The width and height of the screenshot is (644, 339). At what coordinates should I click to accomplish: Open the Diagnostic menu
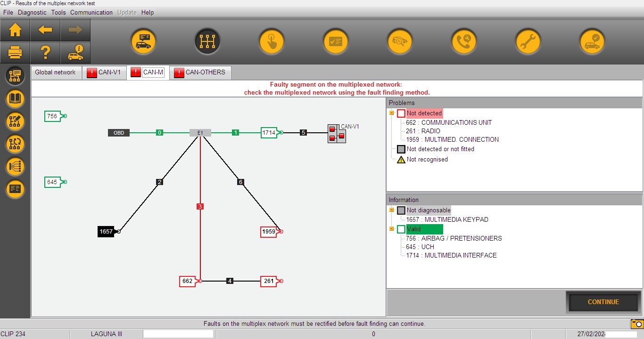tap(32, 12)
